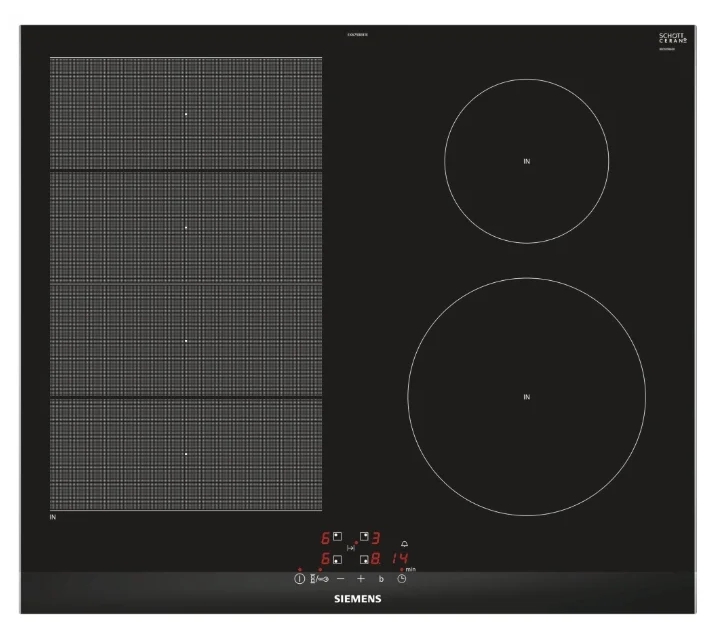This screenshot has width=714, height=635.
Task: Touch the small upper-right round cooking zone
Action: [x=526, y=161]
